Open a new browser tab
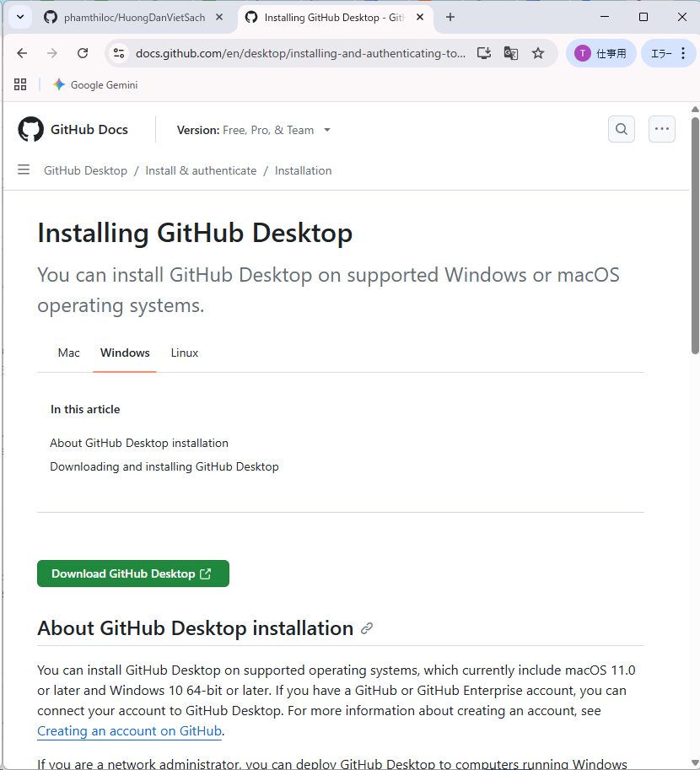The height and width of the screenshot is (770, 700). coord(450,17)
